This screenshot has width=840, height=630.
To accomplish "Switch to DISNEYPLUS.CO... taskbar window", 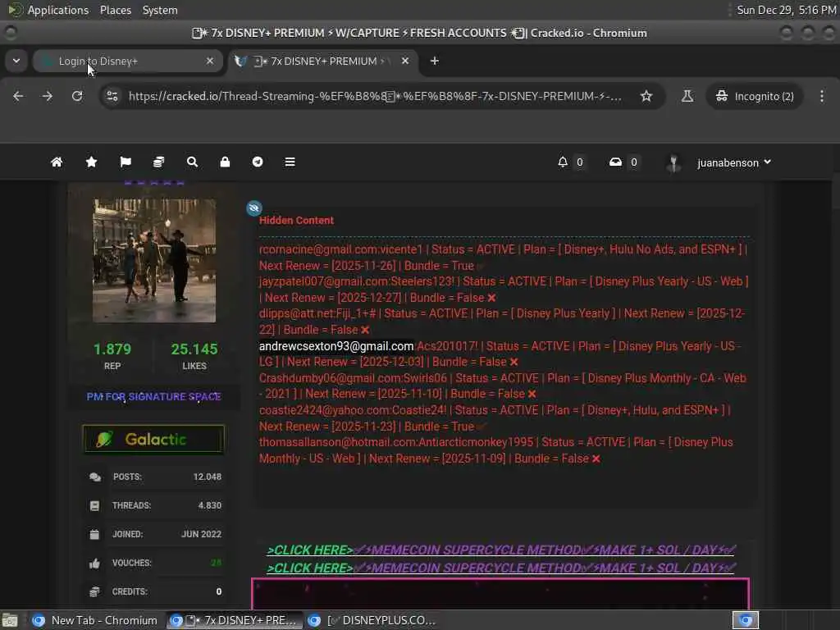I will (372, 620).
